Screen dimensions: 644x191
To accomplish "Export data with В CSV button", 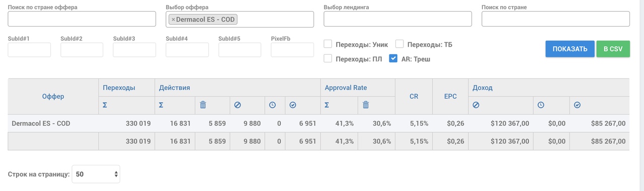I will click(x=613, y=49).
